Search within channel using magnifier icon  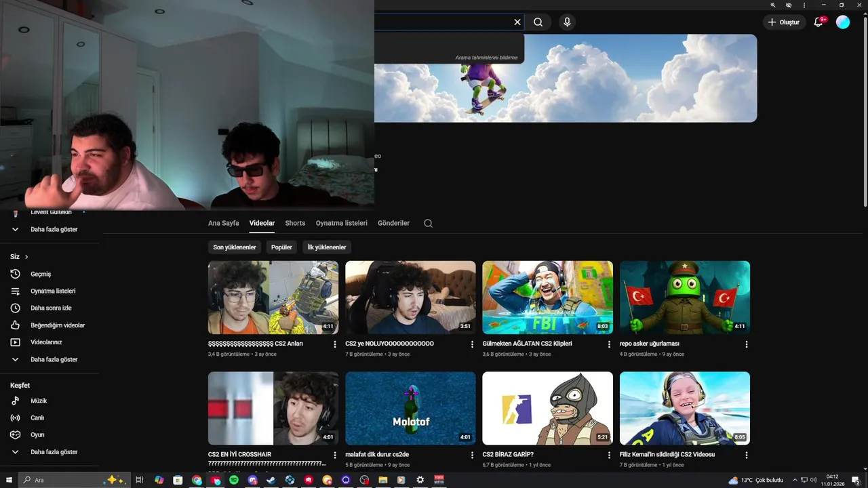(428, 223)
